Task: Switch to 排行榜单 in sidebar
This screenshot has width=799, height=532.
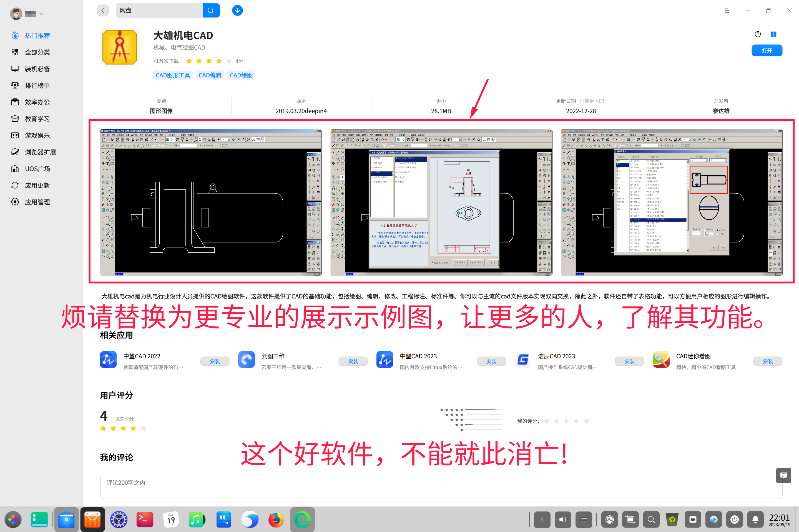Action: [x=37, y=85]
